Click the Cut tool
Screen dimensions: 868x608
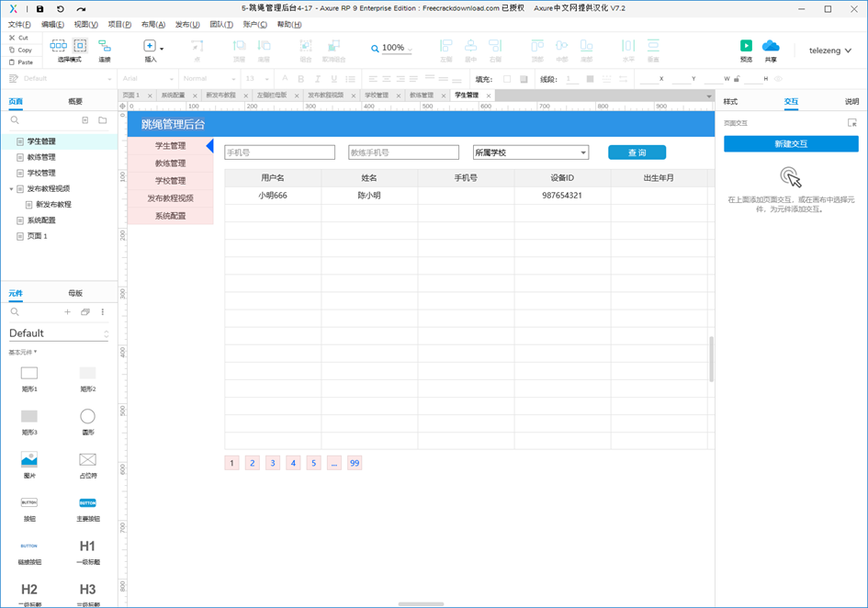18,38
